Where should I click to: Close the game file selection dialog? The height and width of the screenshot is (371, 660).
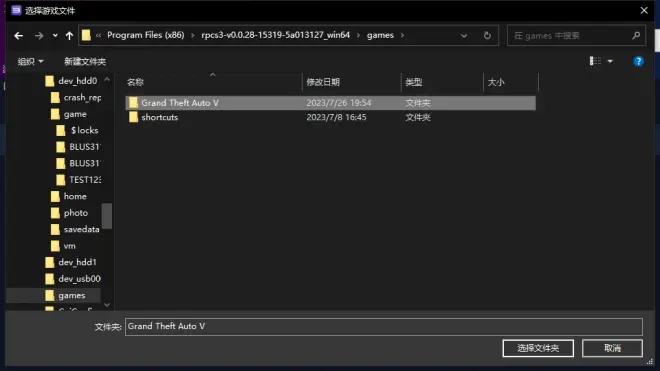(644, 10)
